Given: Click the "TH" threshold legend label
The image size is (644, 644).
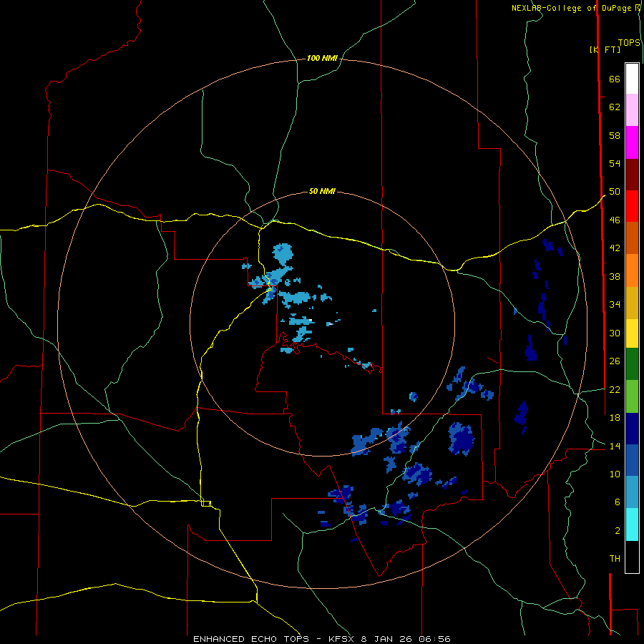Looking at the screenshot, I should [615, 559].
